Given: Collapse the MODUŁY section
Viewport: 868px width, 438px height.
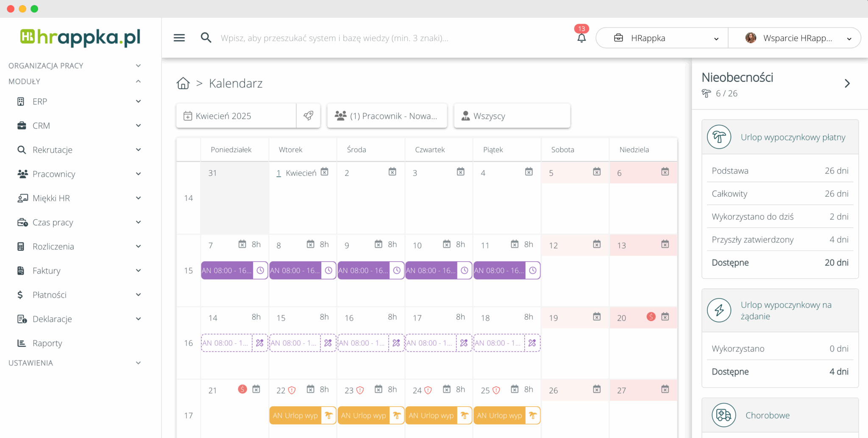Looking at the screenshot, I should [138, 81].
